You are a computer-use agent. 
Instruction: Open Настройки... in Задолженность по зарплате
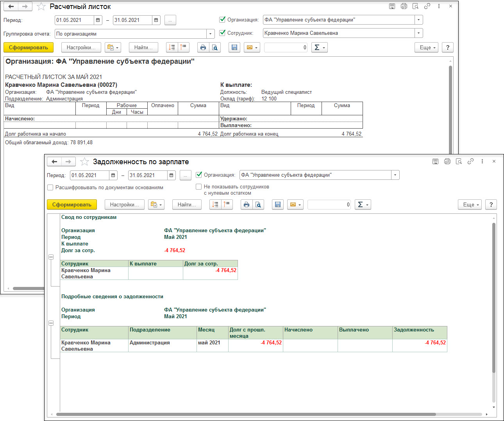click(125, 204)
